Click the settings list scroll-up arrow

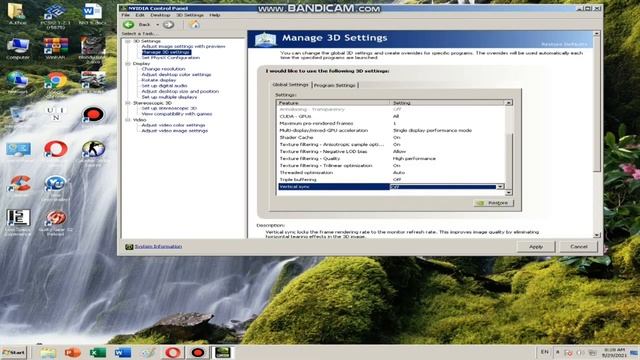(x=509, y=103)
